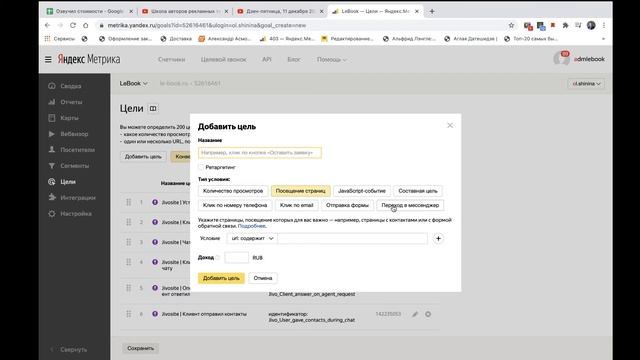The image size is (640, 360).
Task: Follow the Подробнее link
Action: coord(251,226)
